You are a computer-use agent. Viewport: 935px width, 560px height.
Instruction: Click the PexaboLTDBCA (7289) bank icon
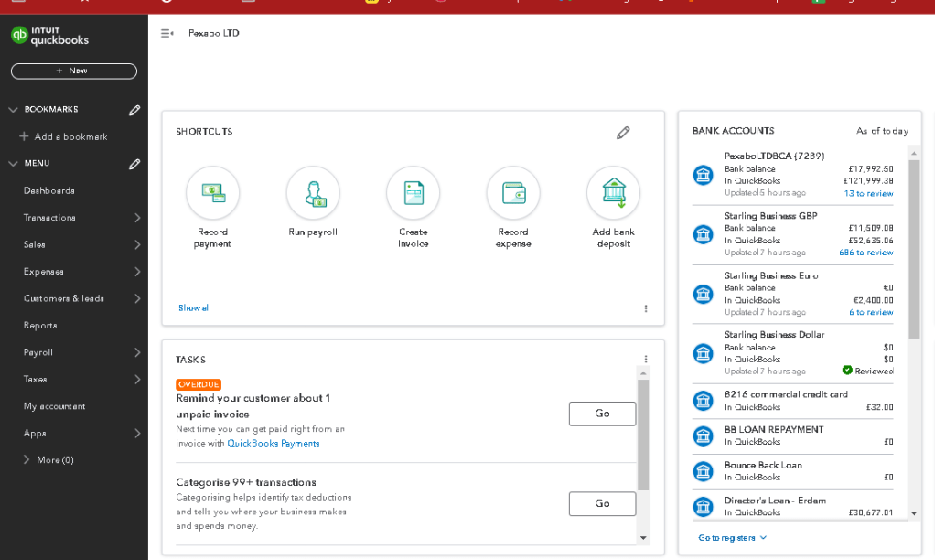[703, 175]
